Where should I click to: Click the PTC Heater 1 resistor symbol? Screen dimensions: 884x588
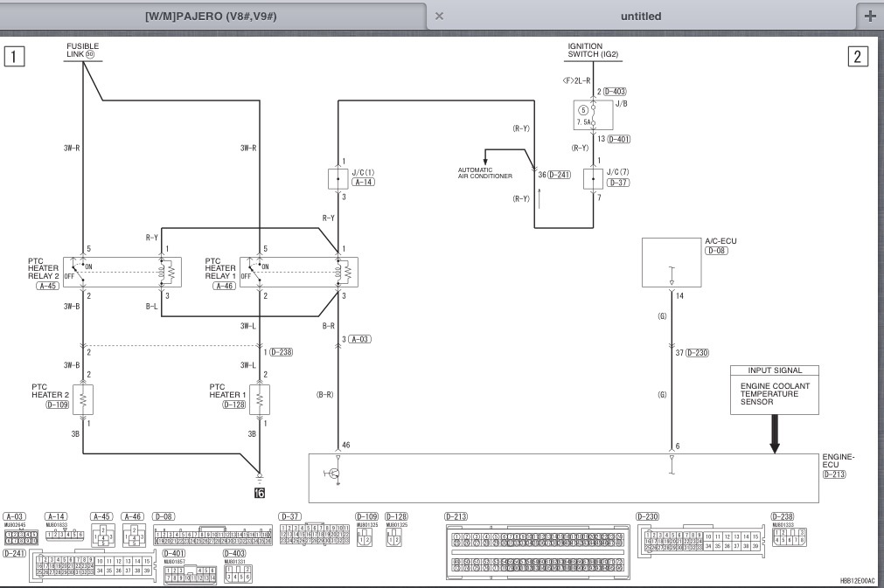[260, 400]
